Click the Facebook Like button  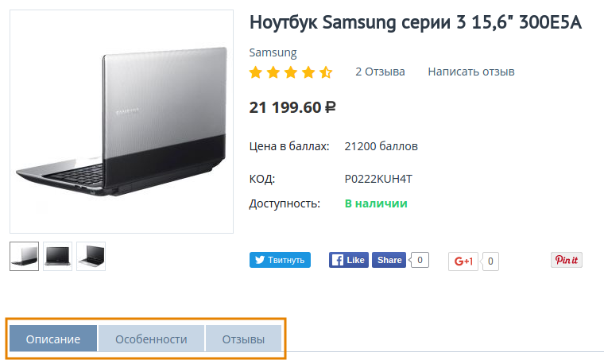pos(348,260)
